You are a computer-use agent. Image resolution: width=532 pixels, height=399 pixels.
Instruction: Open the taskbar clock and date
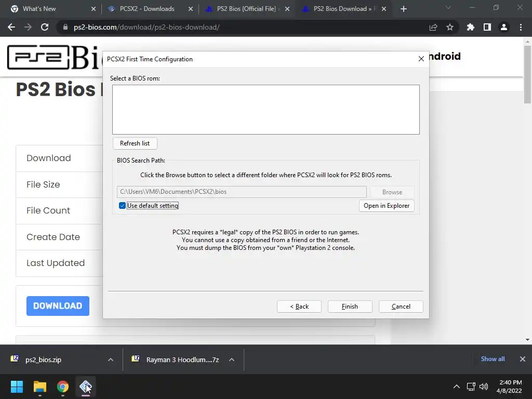(509, 387)
